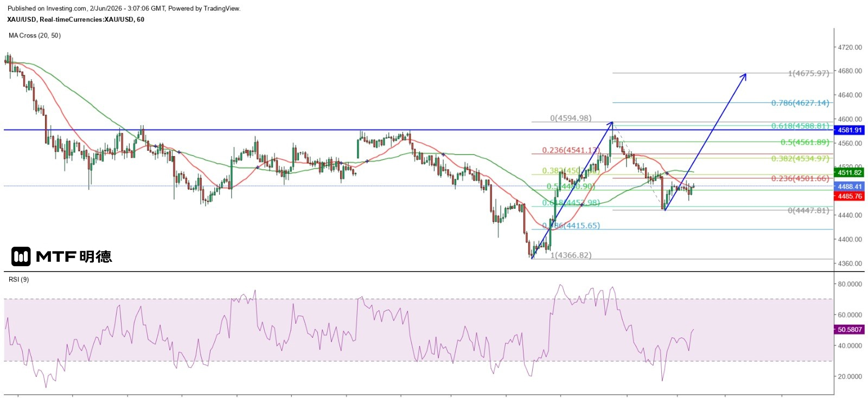Click the green 4511.82 moving average tag
Image resolution: width=868 pixels, height=398 pixels.
point(850,173)
